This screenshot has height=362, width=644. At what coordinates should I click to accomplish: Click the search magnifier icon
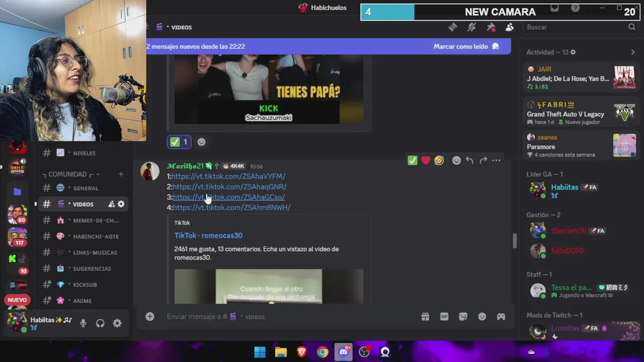point(632,27)
